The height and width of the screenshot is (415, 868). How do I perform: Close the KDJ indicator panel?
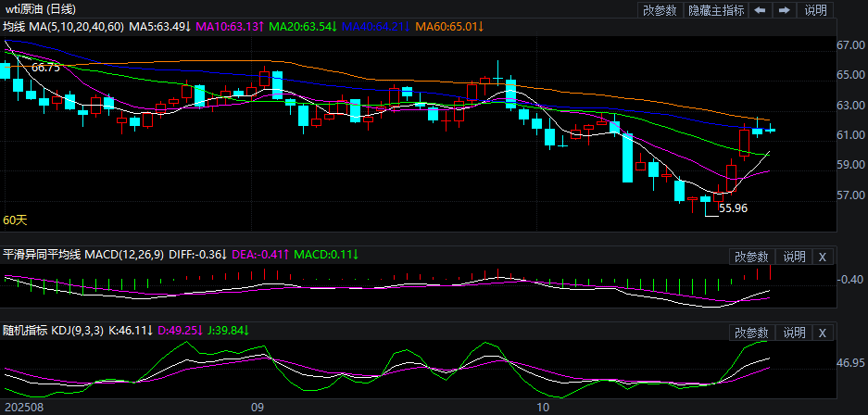[823, 333]
